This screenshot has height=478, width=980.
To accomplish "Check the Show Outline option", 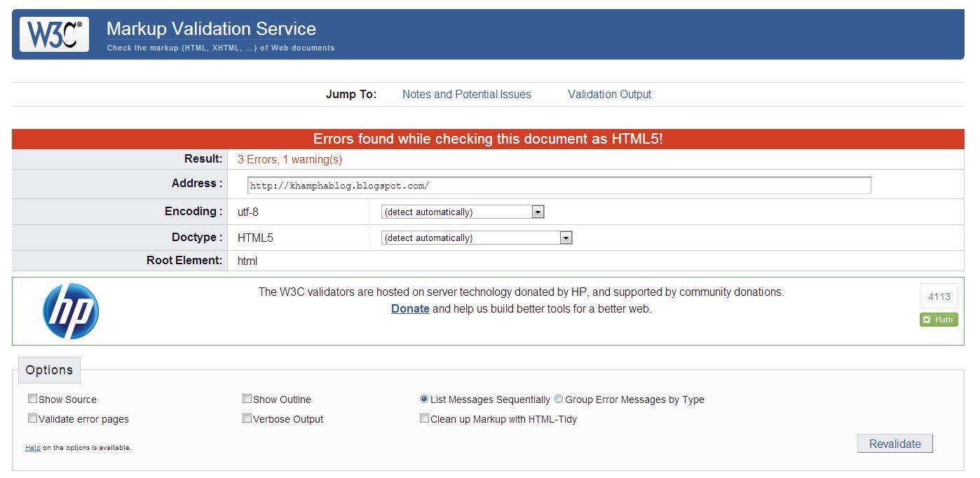I will pos(247,399).
